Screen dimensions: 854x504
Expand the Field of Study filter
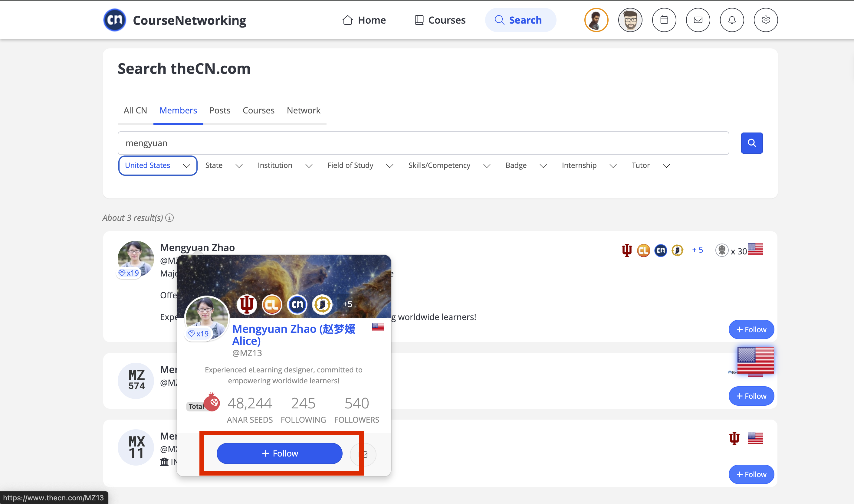pyautogui.click(x=360, y=165)
